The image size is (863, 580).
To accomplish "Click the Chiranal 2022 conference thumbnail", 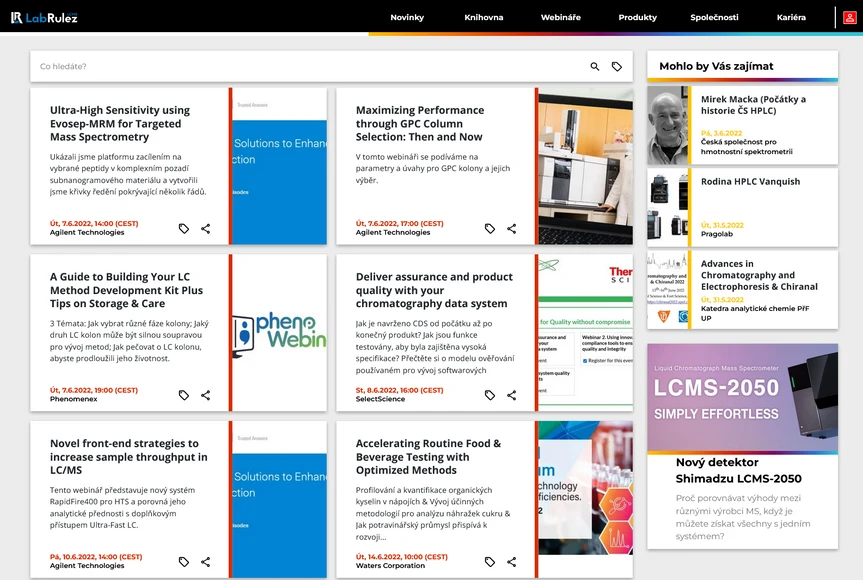I will 668,289.
